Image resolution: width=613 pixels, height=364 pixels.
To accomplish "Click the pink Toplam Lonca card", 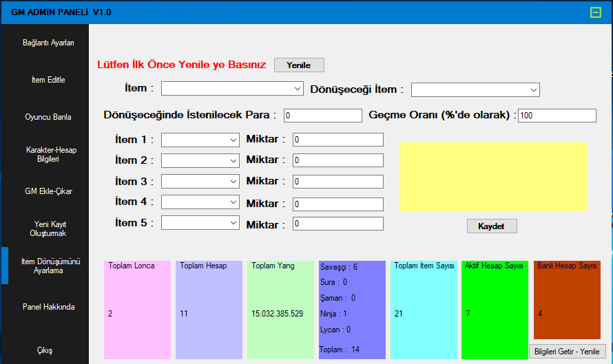I will point(137,310).
